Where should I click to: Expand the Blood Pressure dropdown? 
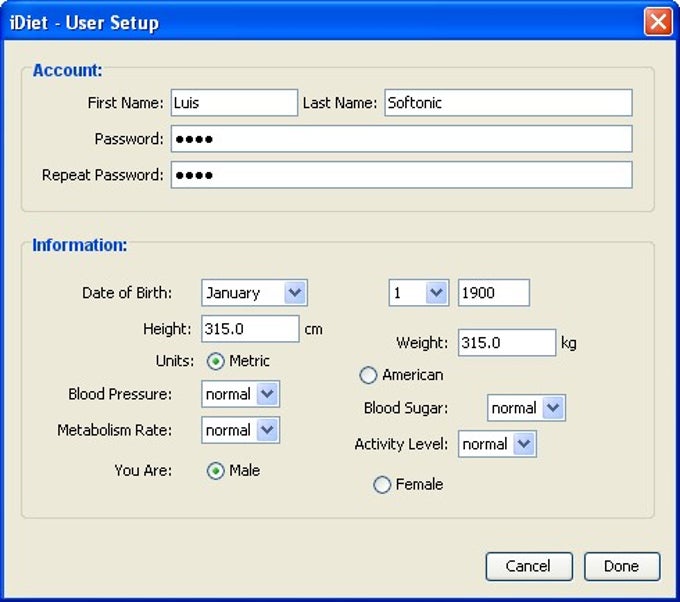coord(241,394)
